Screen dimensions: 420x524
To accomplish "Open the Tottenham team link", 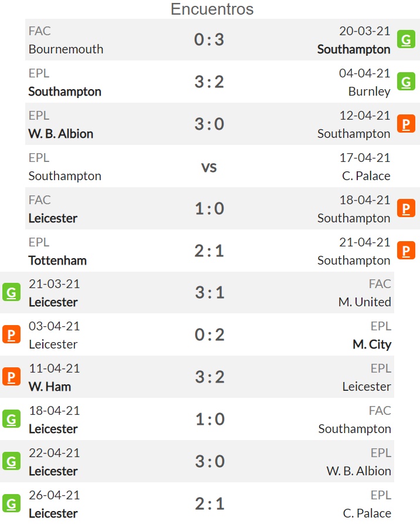I will coord(57,261).
